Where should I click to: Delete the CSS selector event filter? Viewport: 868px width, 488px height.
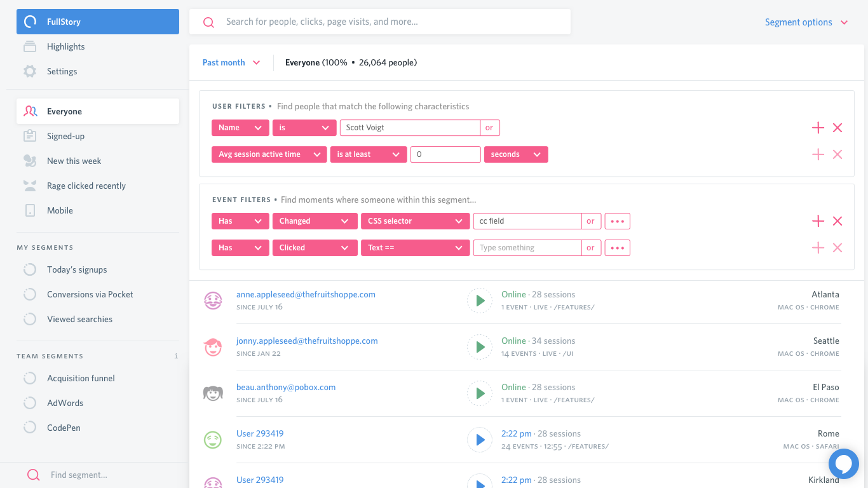(837, 221)
